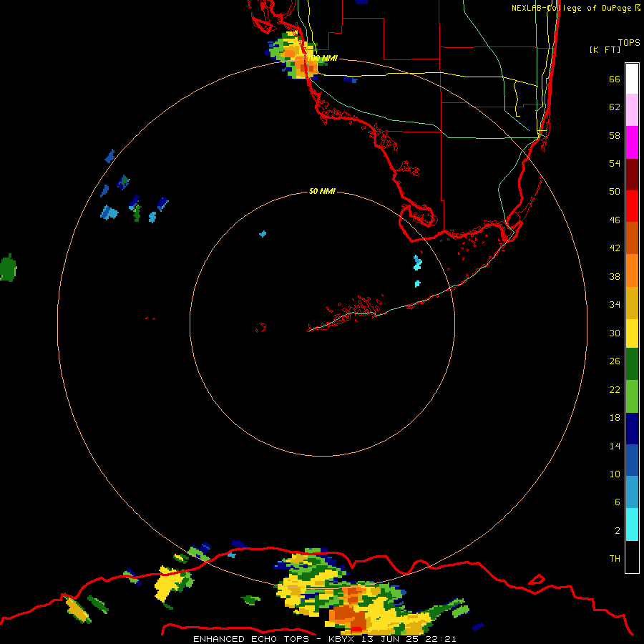Image resolution: width=644 pixels, height=644 pixels.
Task: Click the dark green legend swatch
Action: tap(632, 364)
